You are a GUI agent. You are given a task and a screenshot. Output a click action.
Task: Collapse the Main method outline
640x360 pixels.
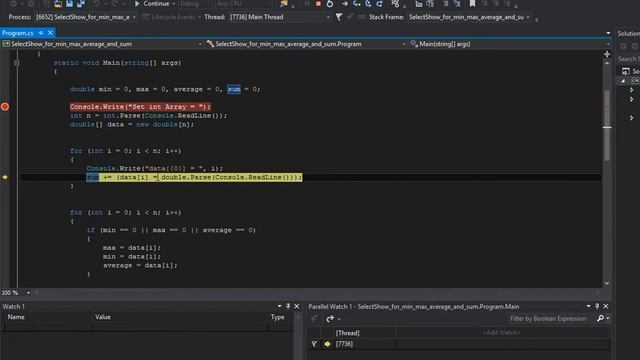(17, 63)
